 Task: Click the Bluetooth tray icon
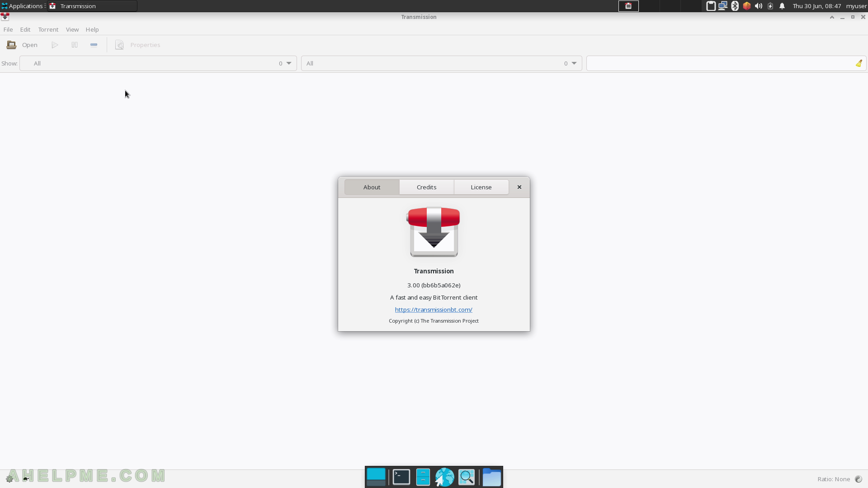[x=735, y=6]
